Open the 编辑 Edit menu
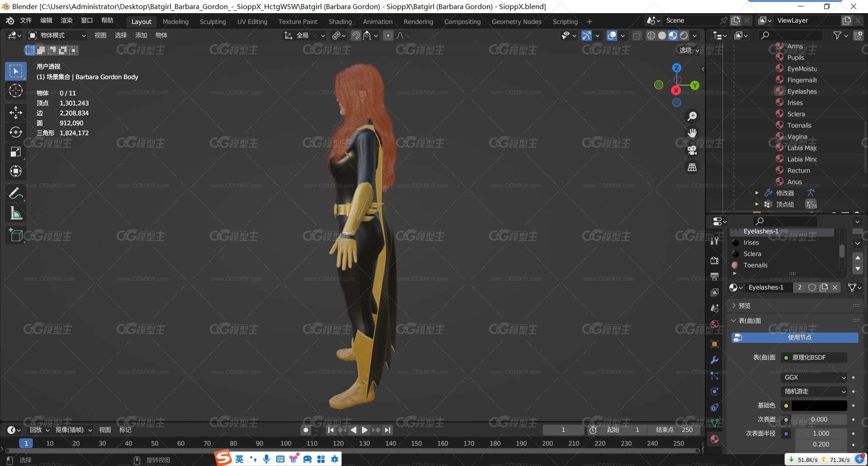868x466 pixels. pyautogui.click(x=46, y=21)
